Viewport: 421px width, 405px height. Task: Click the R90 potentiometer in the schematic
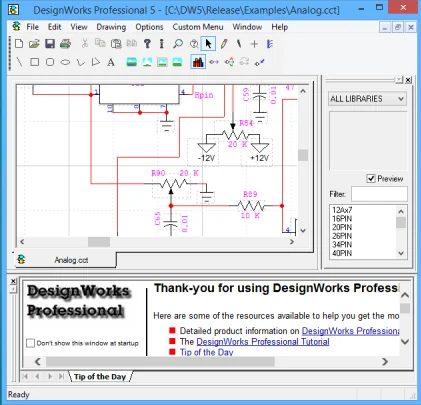(x=173, y=184)
